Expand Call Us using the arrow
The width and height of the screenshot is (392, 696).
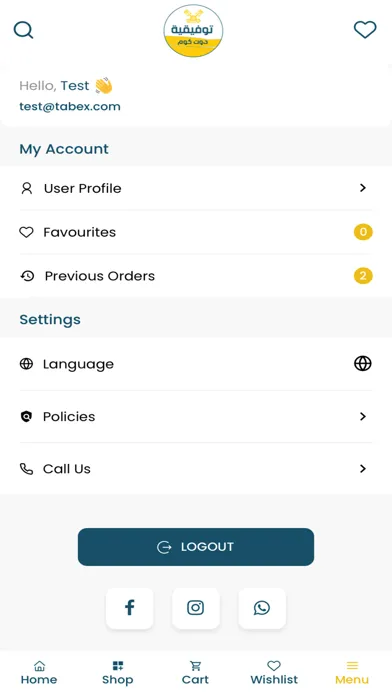(363, 469)
